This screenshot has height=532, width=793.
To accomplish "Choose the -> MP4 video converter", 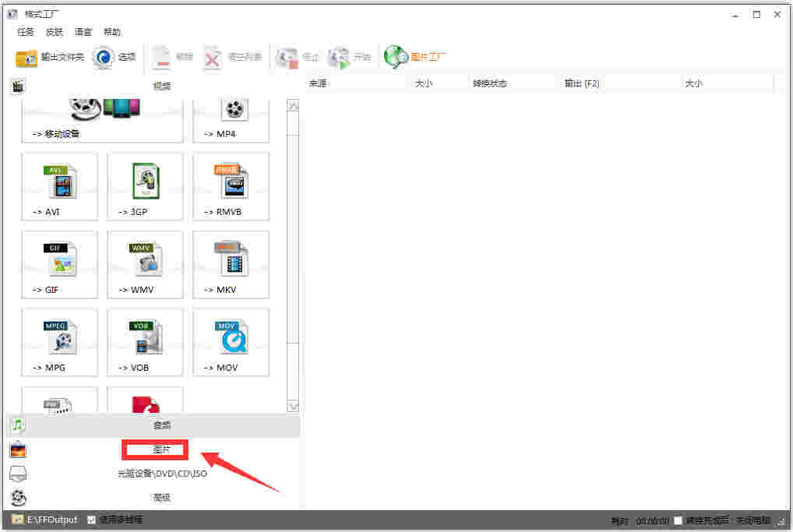I will pos(231,121).
